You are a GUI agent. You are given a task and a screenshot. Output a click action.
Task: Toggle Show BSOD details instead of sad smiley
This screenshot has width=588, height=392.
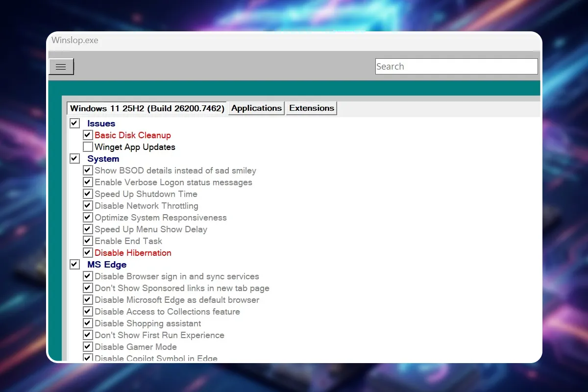click(87, 170)
